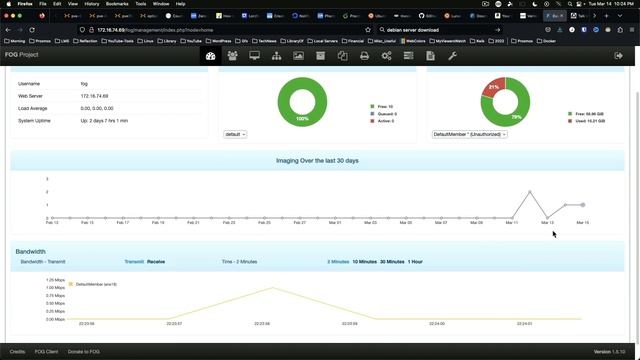The width and height of the screenshot is (640, 360).
Task: Open the Apple menu
Action: click(x=9, y=4)
